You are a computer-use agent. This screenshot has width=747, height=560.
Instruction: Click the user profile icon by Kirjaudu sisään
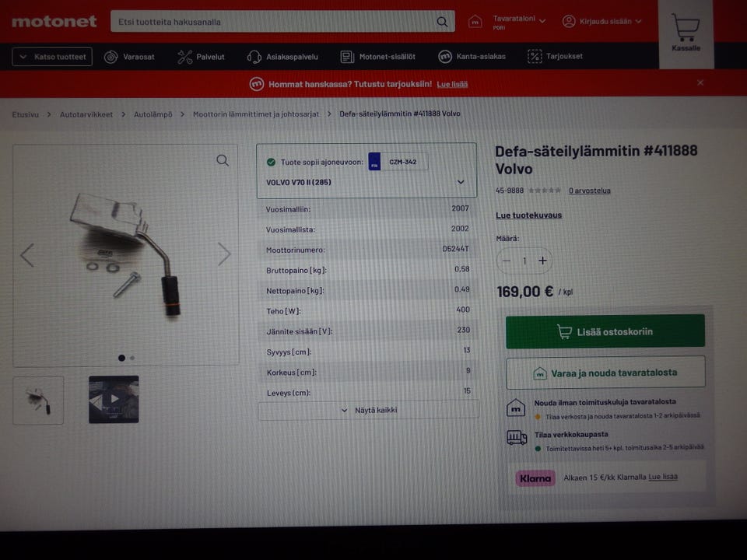569,22
